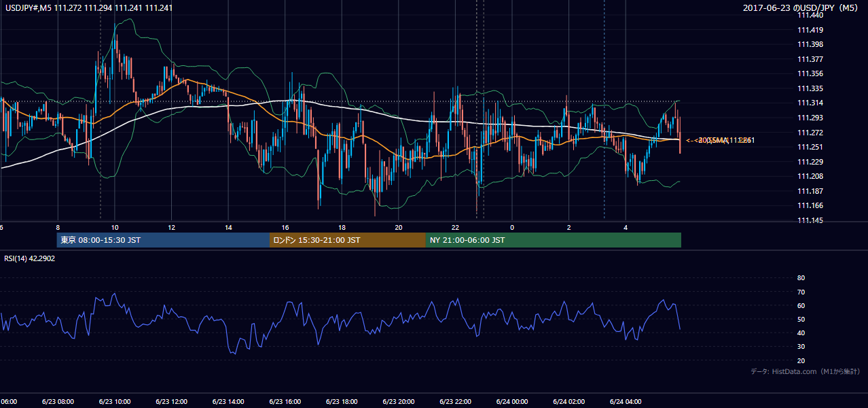Click hour label 18 under the price chart
This screenshot has width=868, height=408.
[342, 228]
